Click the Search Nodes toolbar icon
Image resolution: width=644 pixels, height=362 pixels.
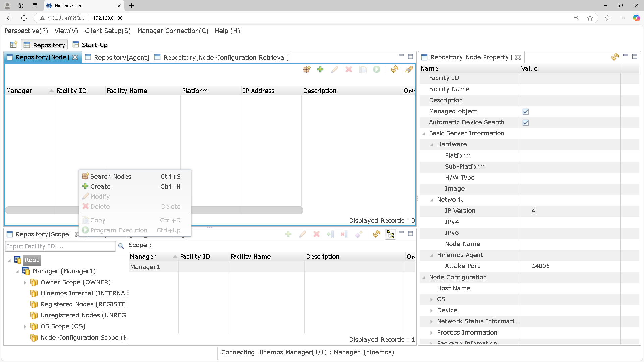[x=307, y=69]
